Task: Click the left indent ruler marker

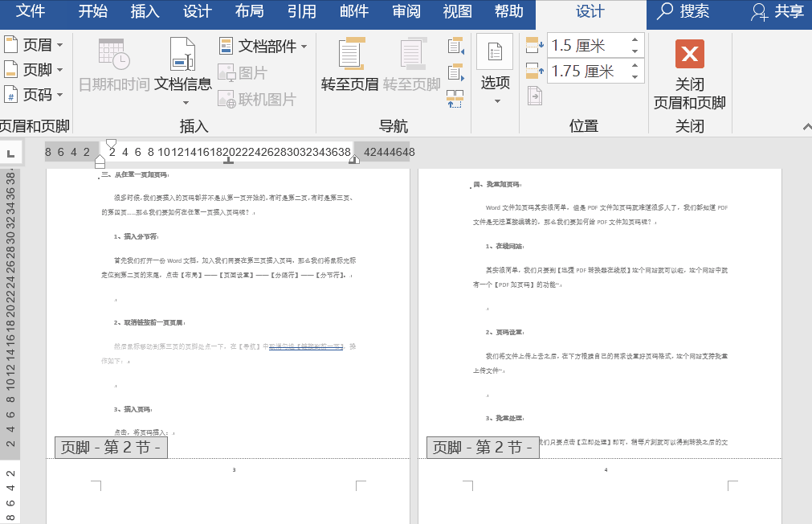Action: 100,163
